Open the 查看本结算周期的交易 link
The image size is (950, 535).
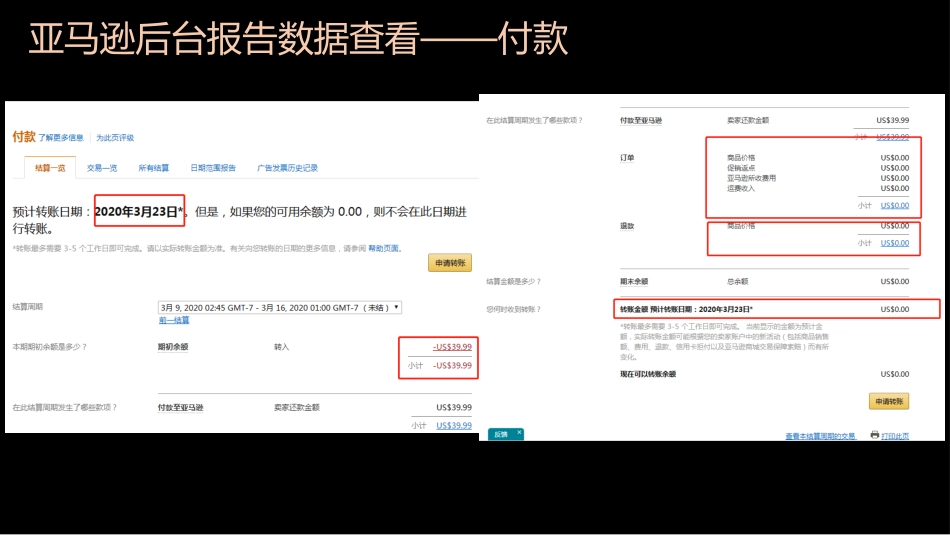point(821,436)
